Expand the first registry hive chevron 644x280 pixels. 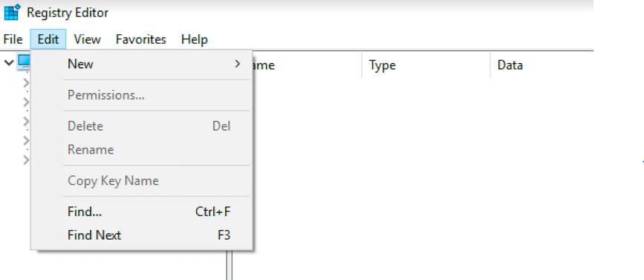(26, 83)
